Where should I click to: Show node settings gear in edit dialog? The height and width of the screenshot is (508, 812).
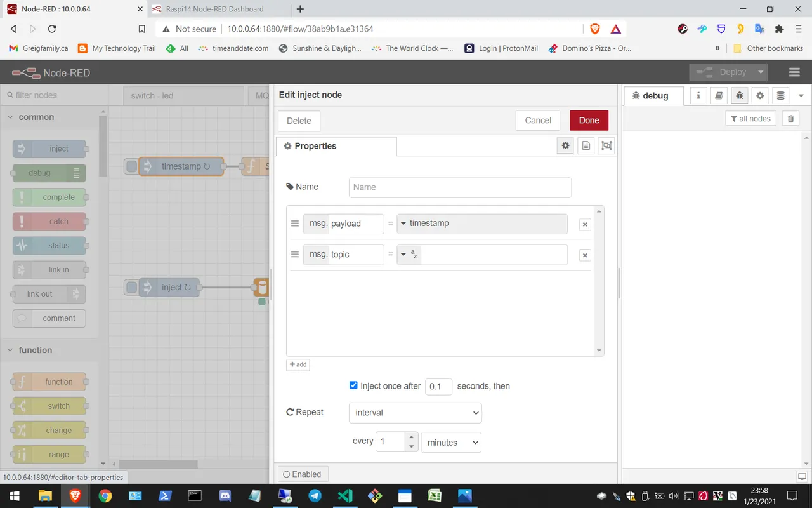[x=565, y=145]
